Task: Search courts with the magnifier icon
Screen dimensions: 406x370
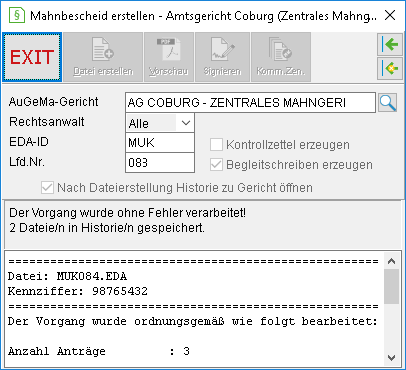Action: [388, 103]
